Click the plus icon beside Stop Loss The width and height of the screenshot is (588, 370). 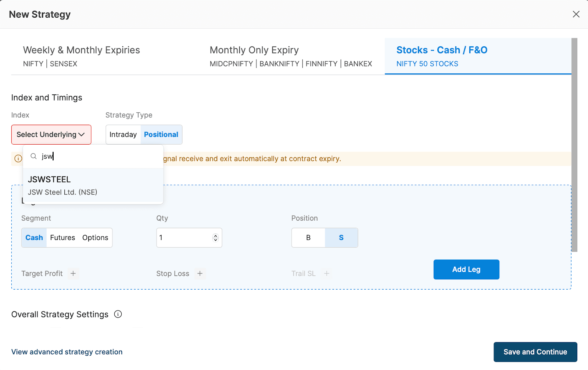[200, 273]
